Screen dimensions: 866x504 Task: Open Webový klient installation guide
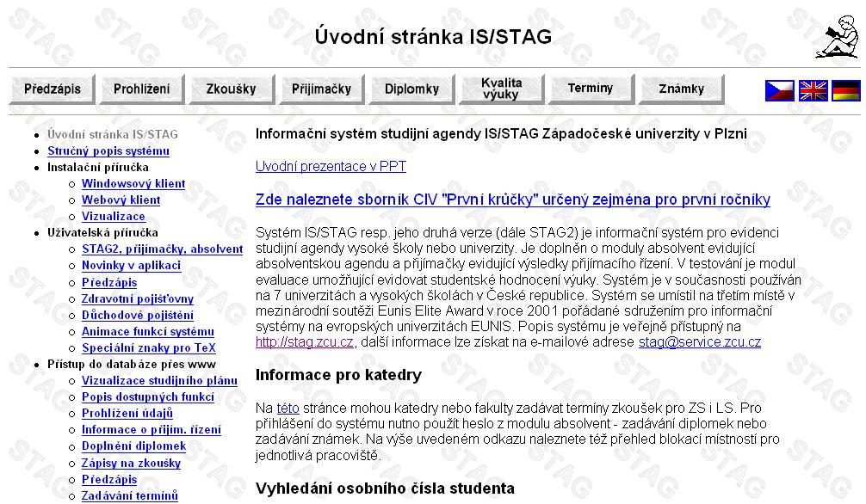click(x=121, y=200)
